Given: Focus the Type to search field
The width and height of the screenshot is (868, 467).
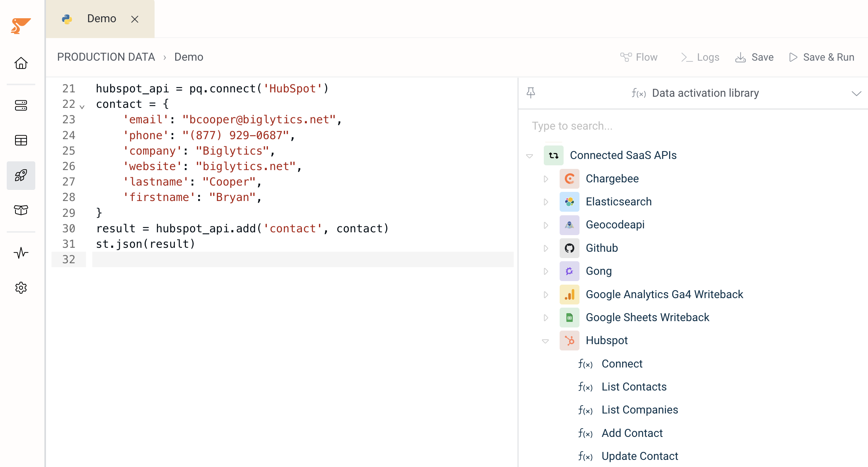Looking at the screenshot, I should [x=694, y=126].
